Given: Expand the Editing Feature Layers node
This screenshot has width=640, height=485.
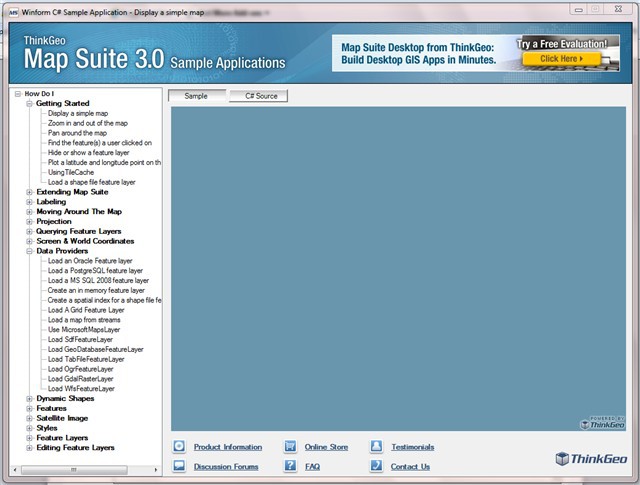Looking at the screenshot, I should (x=29, y=448).
